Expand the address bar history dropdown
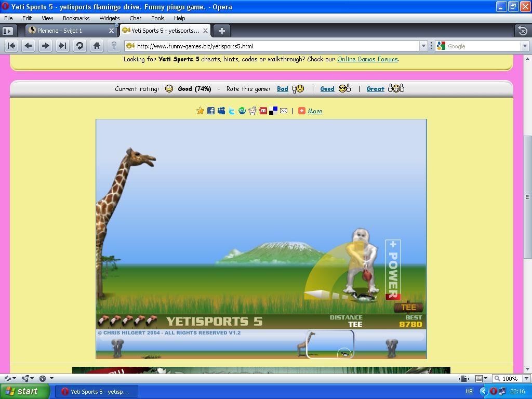 pyautogui.click(x=423, y=46)
